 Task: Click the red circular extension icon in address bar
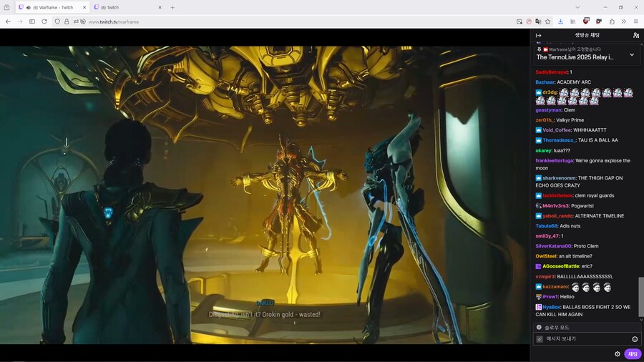point(529,21)
